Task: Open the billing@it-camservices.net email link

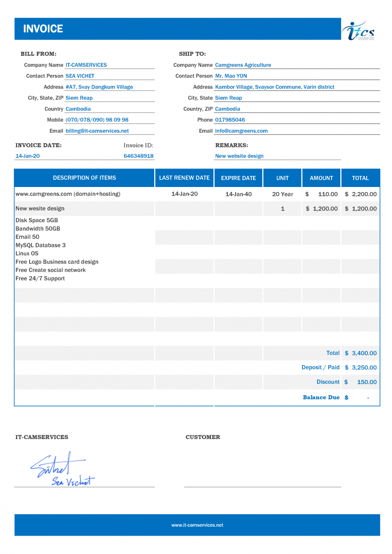Action: tap(97, 131)
